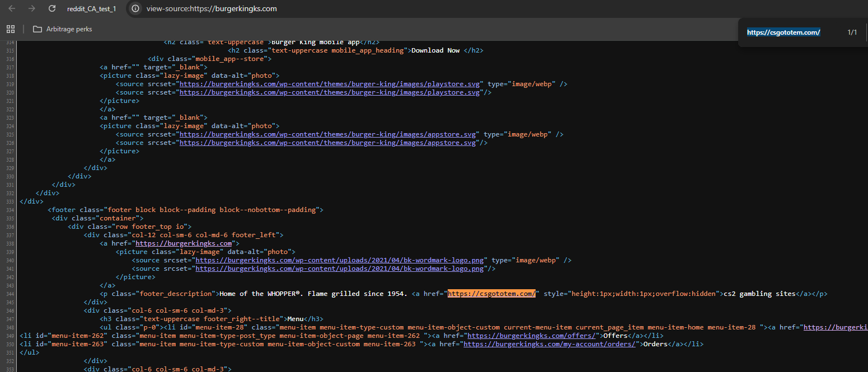Open the cut-off burgerki link on line 348
The width and height of the screenshot is (868, 372).
836,327
